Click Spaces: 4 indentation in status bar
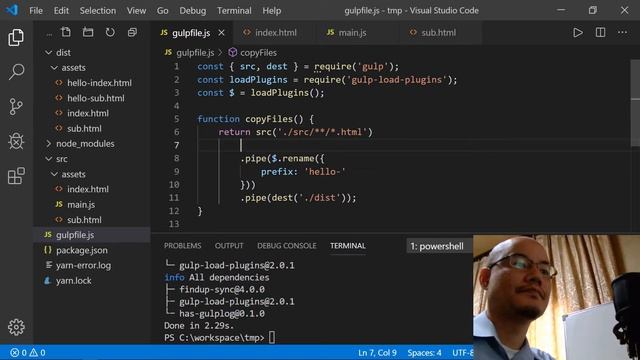The width and height of the screenshot is (640, 360). 424,353
